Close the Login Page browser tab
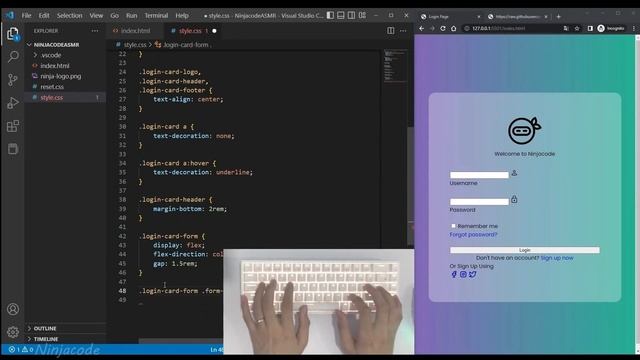 pyautogui.click(x=479, y=17)
